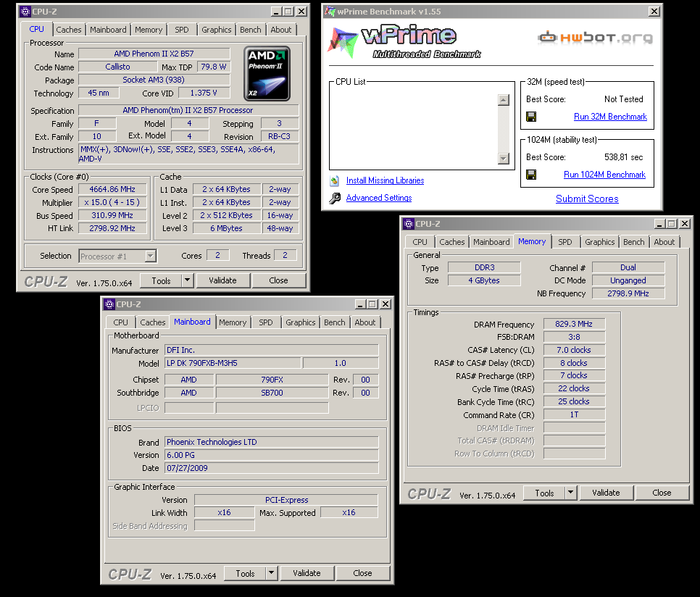
Task: Click Tools button in the Mainboard window
Action: coord(245,573)
